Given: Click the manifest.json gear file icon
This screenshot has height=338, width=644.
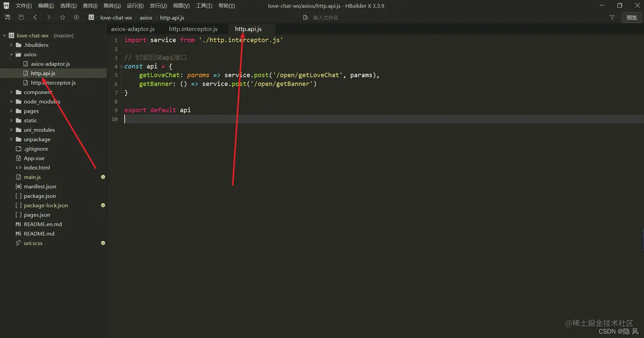Looking at the screenshot, I should pyautogui.click(x=18, y=186).
